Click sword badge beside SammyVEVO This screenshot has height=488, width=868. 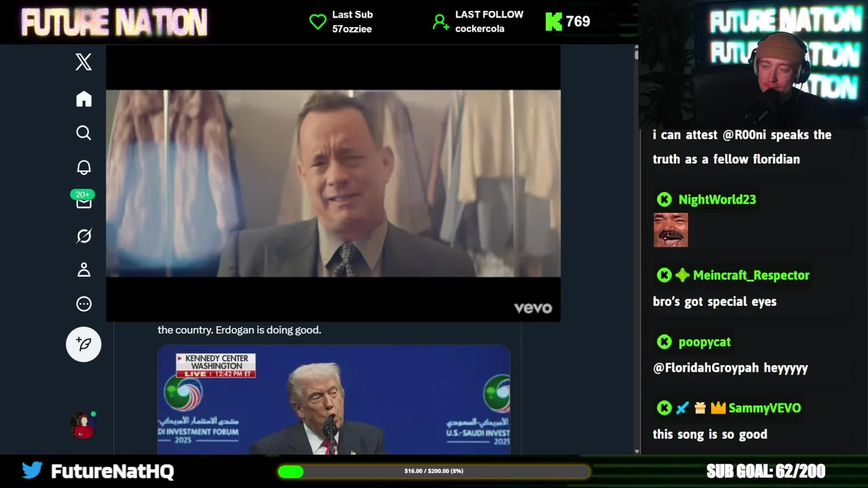(682, 408)
